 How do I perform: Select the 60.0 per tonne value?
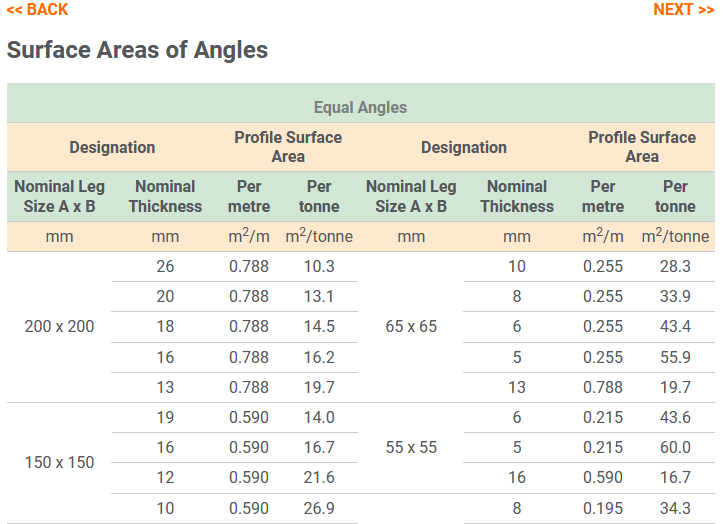[x=675, y=448]
